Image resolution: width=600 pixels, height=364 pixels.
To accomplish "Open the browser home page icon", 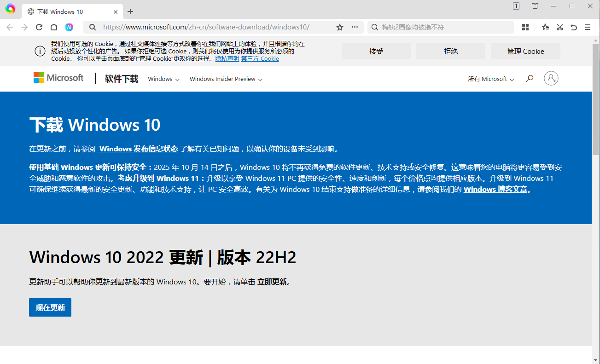I will (x=54, y=27).
